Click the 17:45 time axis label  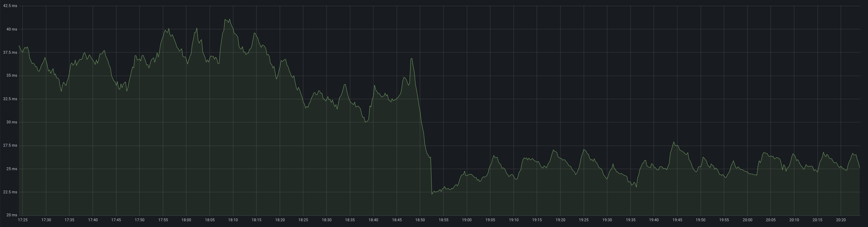[116, 220]
